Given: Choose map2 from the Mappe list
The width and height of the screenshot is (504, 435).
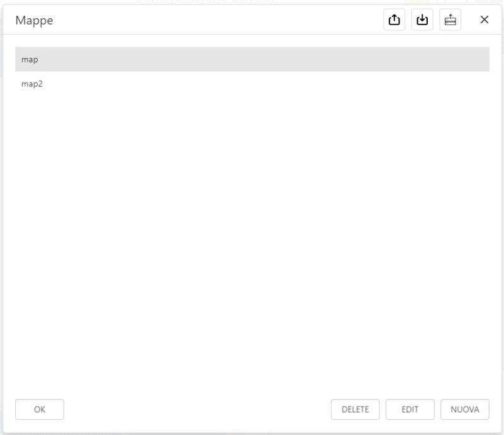Looking at the screenshot, I should [x=252, y=83].
